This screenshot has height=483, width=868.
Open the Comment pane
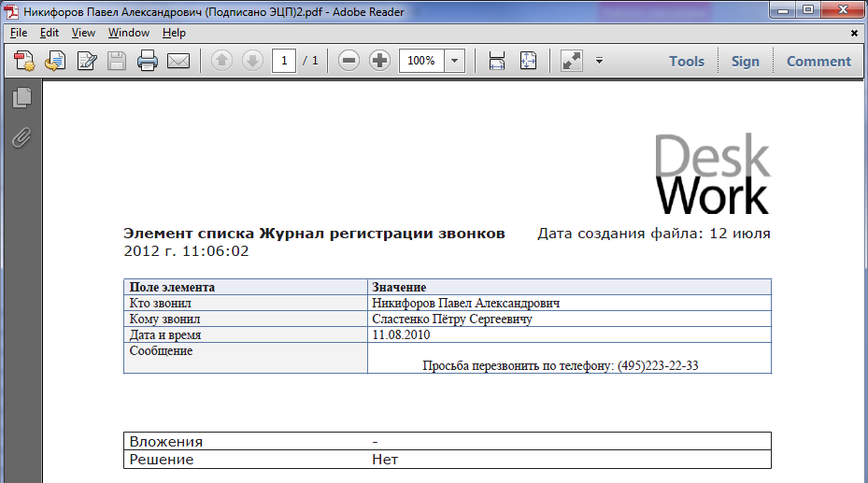click(818, 61)
